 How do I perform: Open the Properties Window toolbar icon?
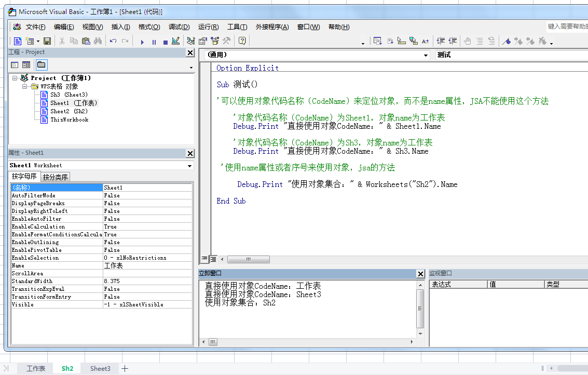pos(203,41)
